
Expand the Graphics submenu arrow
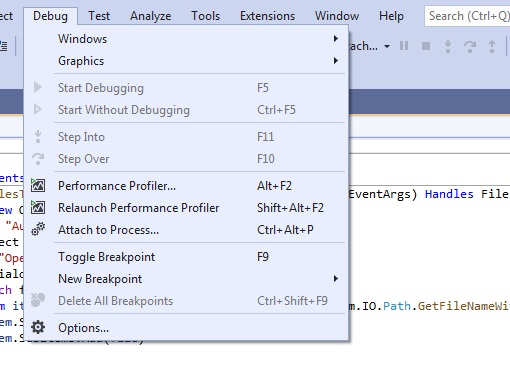coord(336,61)
